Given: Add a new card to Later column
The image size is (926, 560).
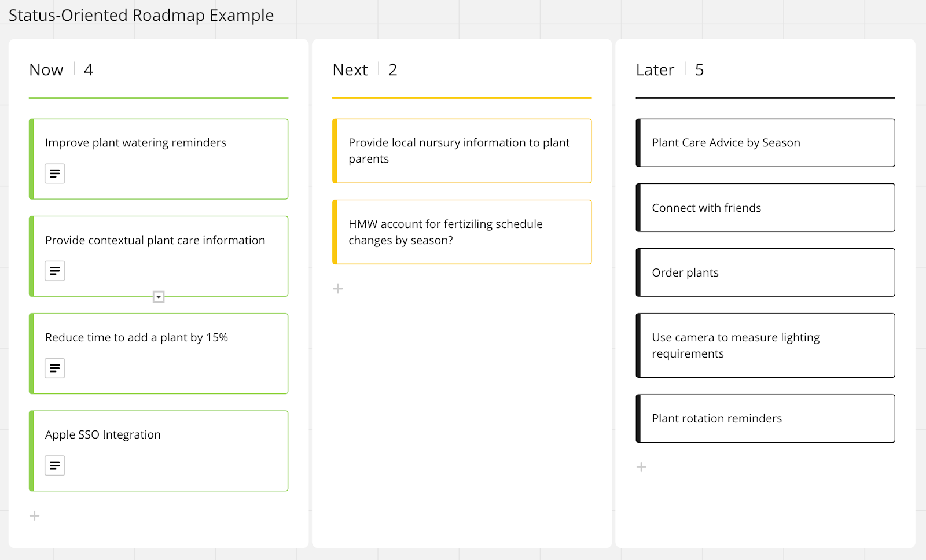Looking at the screenshot, I should click(641, 467).
